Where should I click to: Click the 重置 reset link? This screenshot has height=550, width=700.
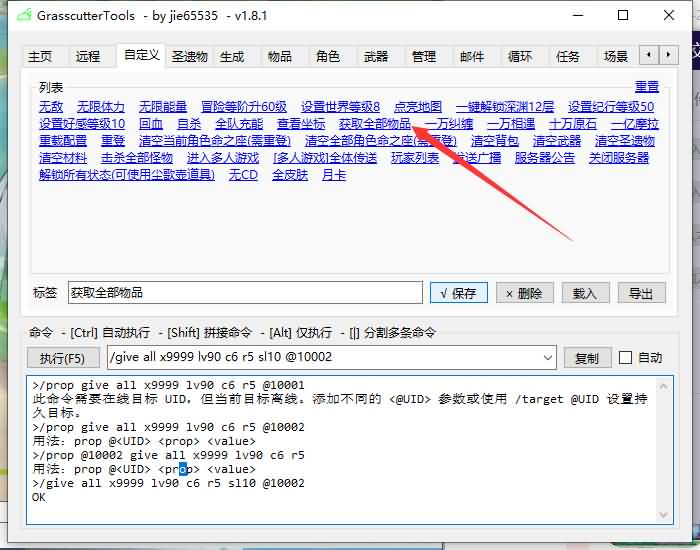(x=647, y=88)
